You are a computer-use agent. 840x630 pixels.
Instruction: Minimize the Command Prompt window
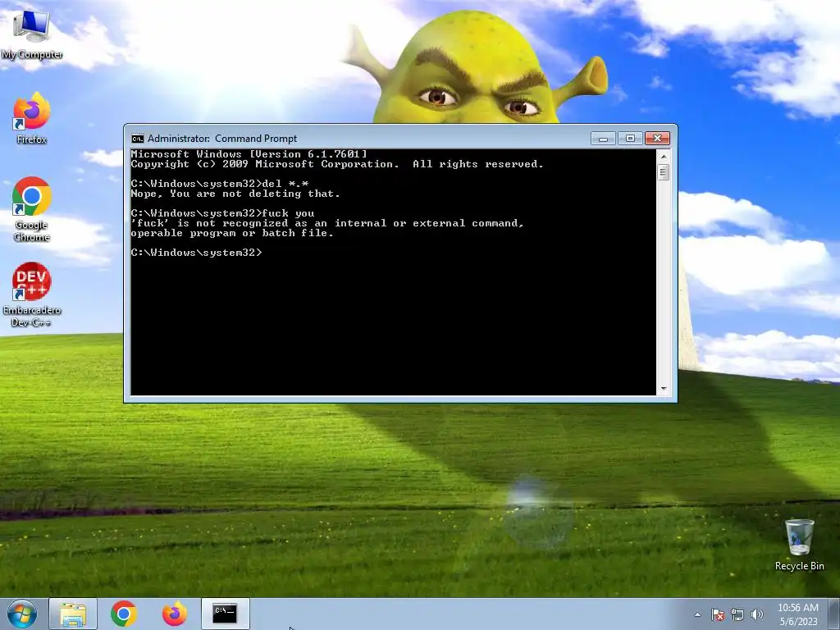[603, 139]
